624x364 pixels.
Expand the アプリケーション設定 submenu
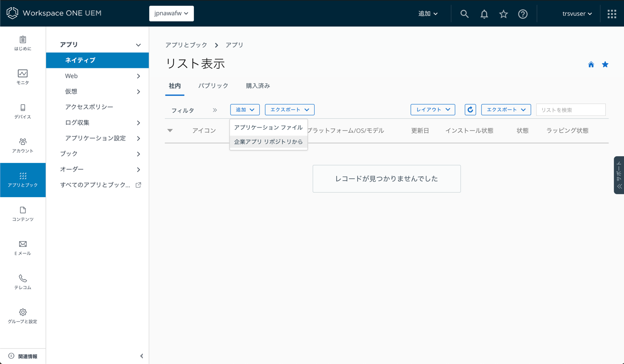(139, 138)
